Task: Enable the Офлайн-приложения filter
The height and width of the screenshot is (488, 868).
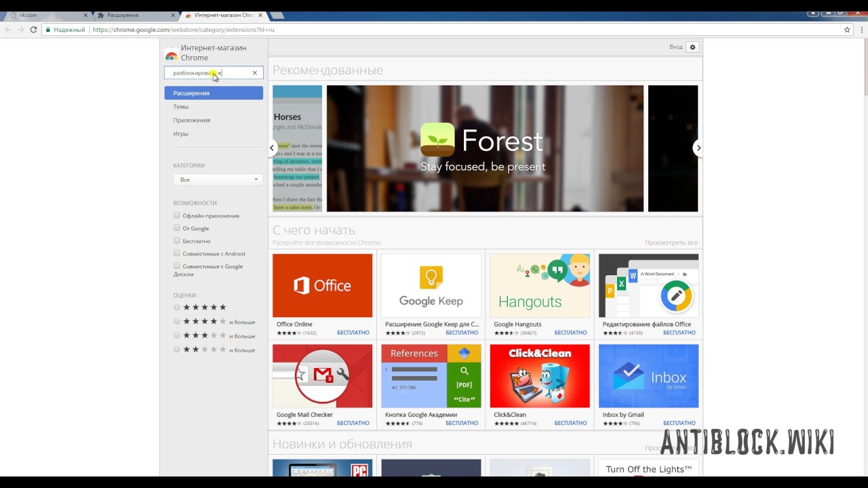Action: click(177, 216)
